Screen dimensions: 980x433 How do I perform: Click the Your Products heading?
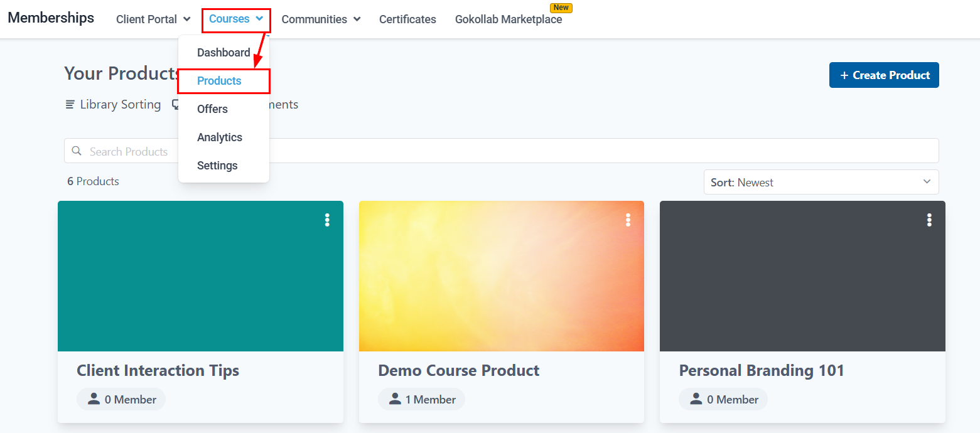tap(122, 73)
